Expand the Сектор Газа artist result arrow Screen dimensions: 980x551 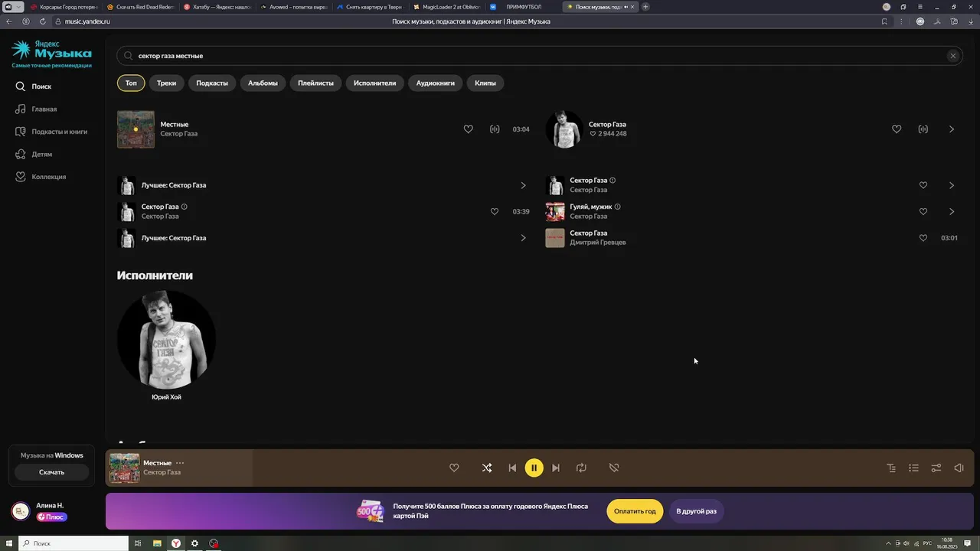952,129
